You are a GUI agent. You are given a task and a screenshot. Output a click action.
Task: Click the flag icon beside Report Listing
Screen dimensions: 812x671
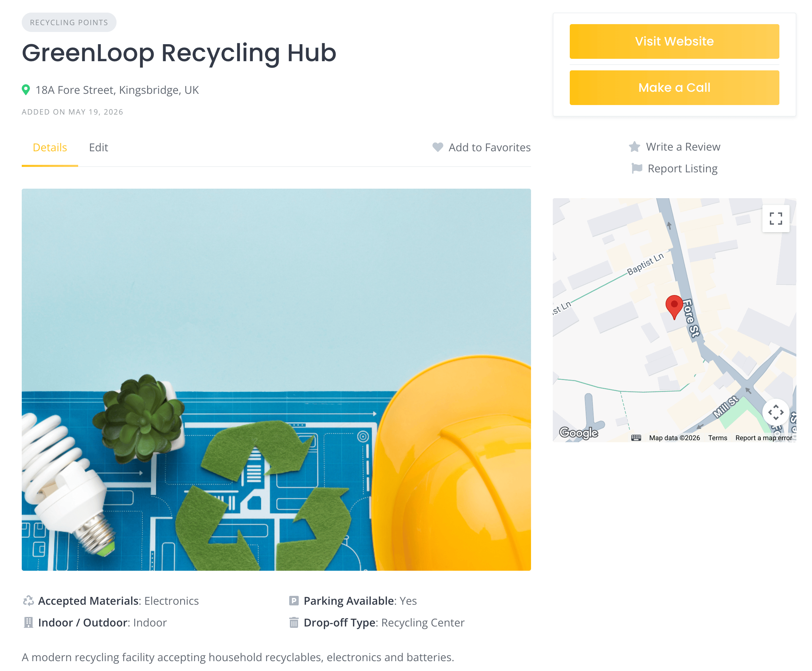point(637,168)
